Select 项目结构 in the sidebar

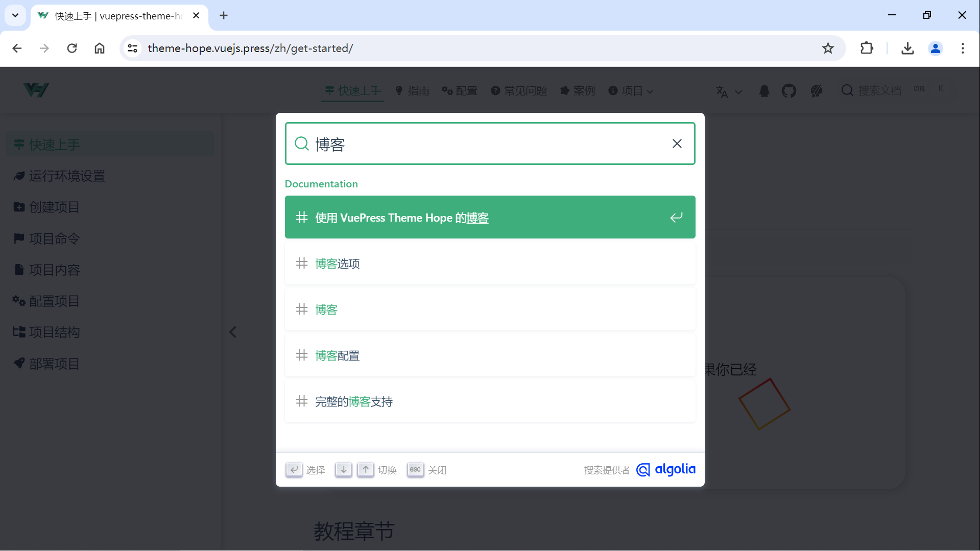[110, 332]
